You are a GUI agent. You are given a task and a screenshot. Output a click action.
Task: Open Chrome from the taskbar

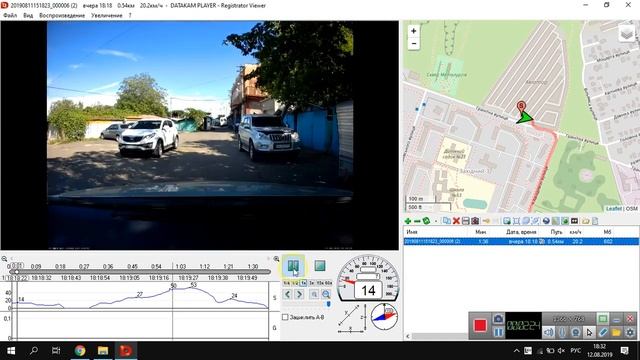(x=80, y=351)
